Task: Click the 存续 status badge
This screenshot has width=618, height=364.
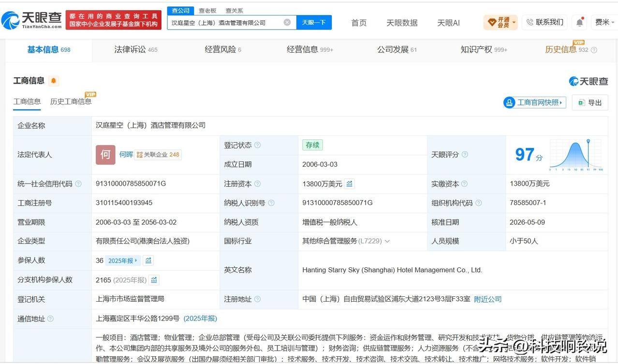Action: click(x=312, y=145)
